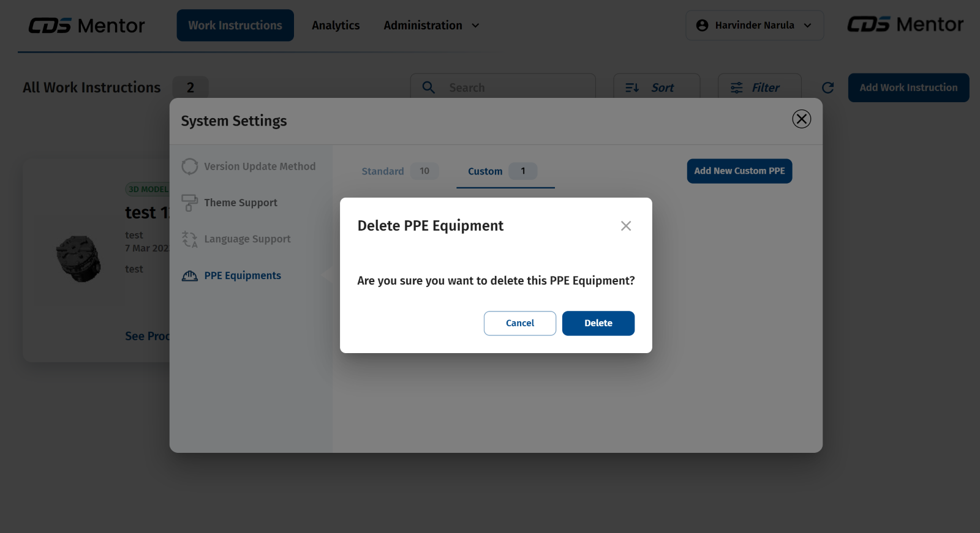This screenshot has width=980, height=533.
Task: Click the Language Support translate icon
Action: (190, 239)
